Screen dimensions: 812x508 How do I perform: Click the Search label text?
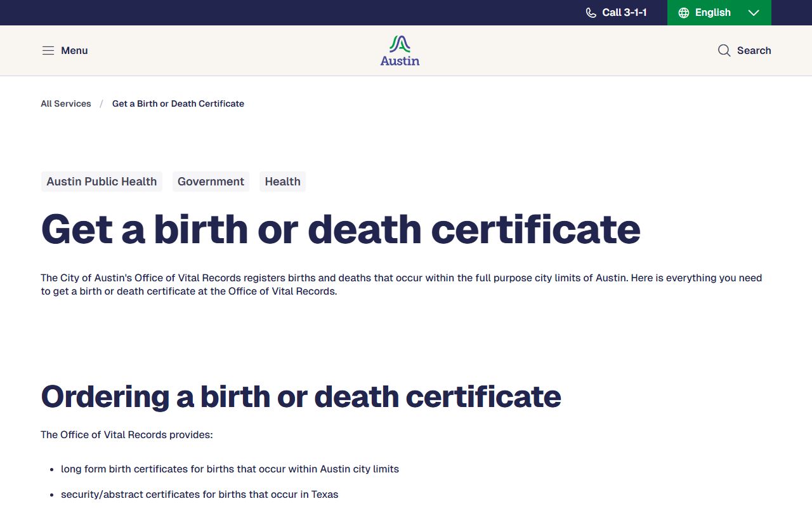click(x=754, y=51)
